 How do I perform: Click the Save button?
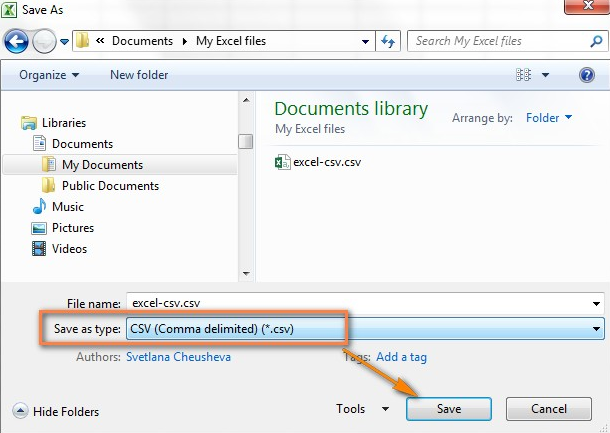(449, 409)
